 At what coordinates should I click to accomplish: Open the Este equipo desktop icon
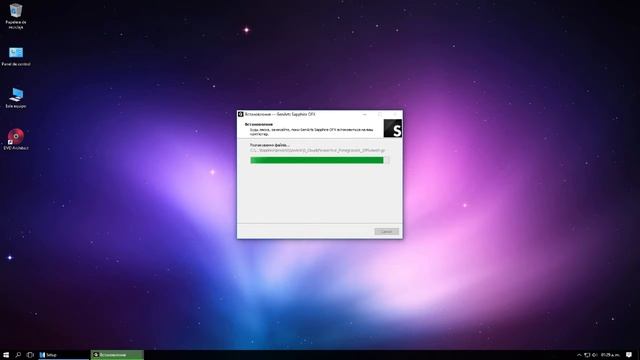click(16, 98)
